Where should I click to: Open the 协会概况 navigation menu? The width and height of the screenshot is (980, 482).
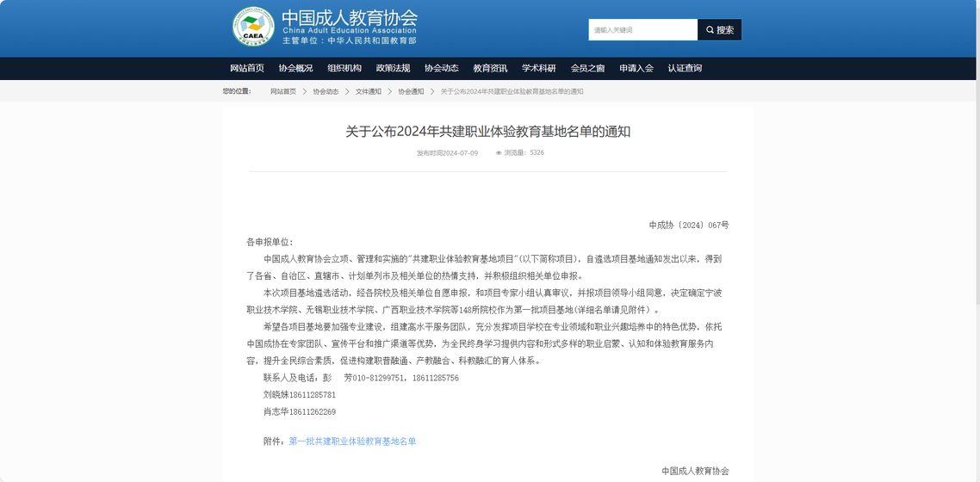point(295,69)
